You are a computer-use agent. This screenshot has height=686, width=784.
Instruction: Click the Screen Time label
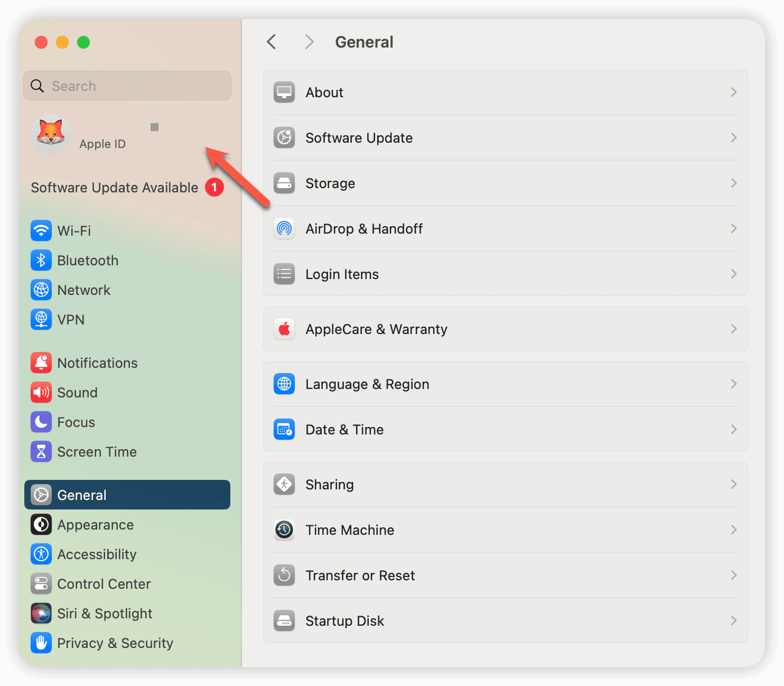[97, 451]
